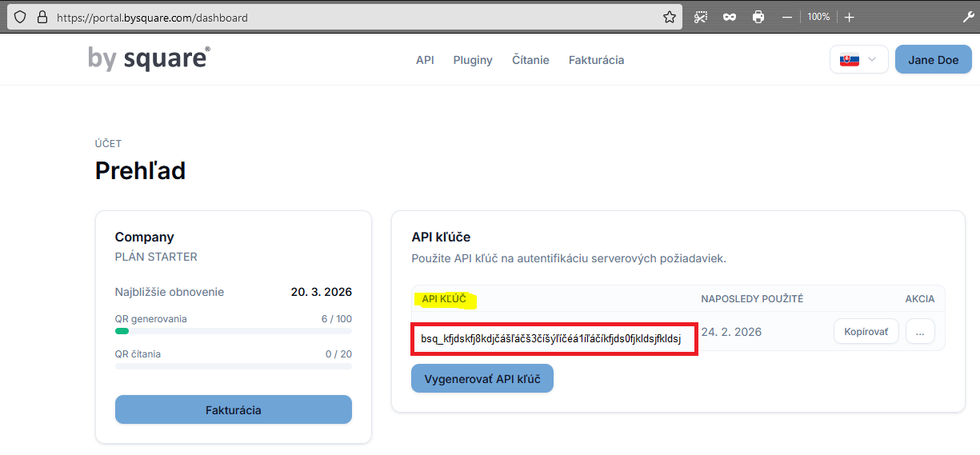Click the date 24. 2. 2026
This screenshot has height=455, width=980.
point(731,332)
